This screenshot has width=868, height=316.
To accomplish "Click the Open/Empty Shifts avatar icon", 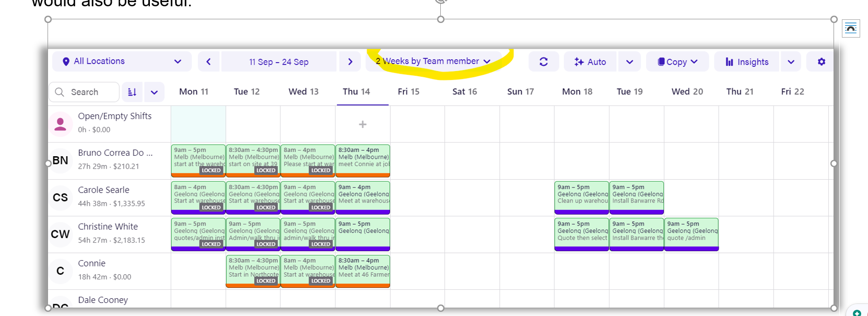I will (61, 124).
